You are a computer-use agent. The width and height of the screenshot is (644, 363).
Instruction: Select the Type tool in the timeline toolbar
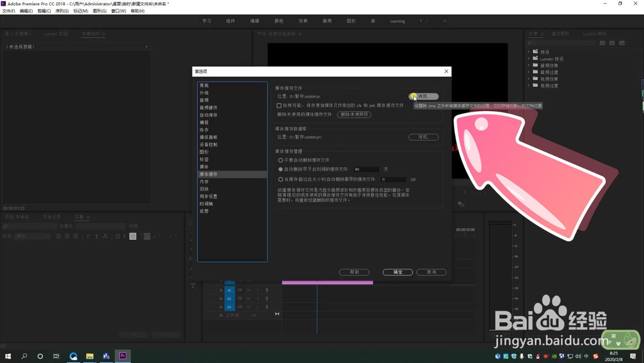click(x=193, y=286)
